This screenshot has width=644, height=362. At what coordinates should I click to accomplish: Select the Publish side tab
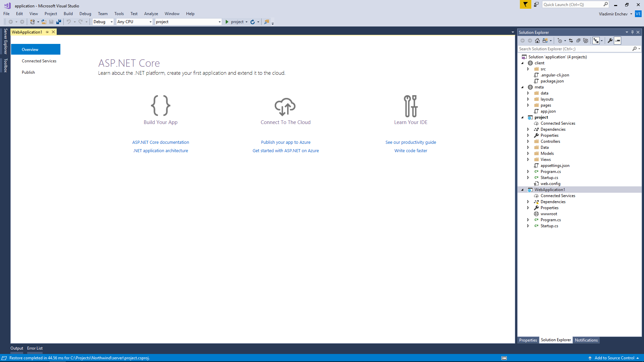point(28,72)
